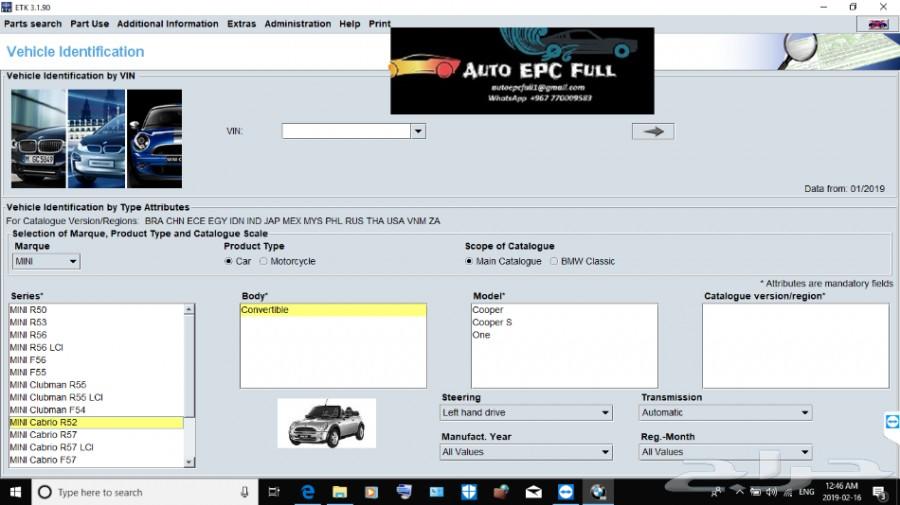Open the Print menu
This screenshot has width=900, height=505.
pos(379,24)
